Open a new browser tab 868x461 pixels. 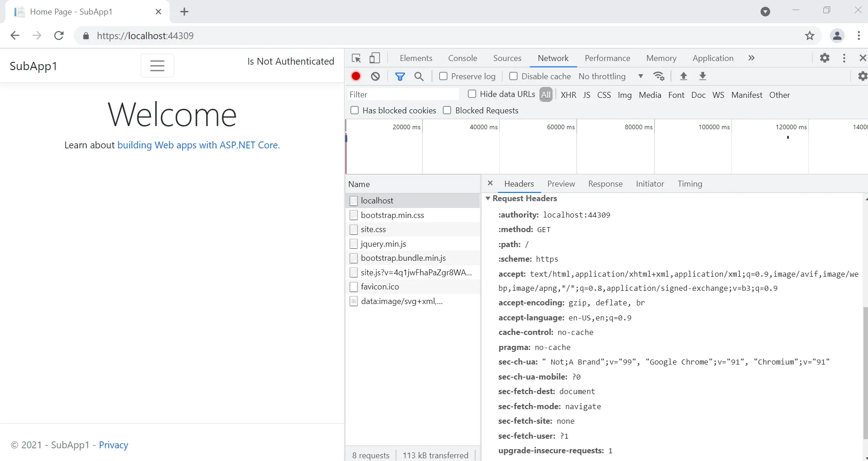[184, 12]
